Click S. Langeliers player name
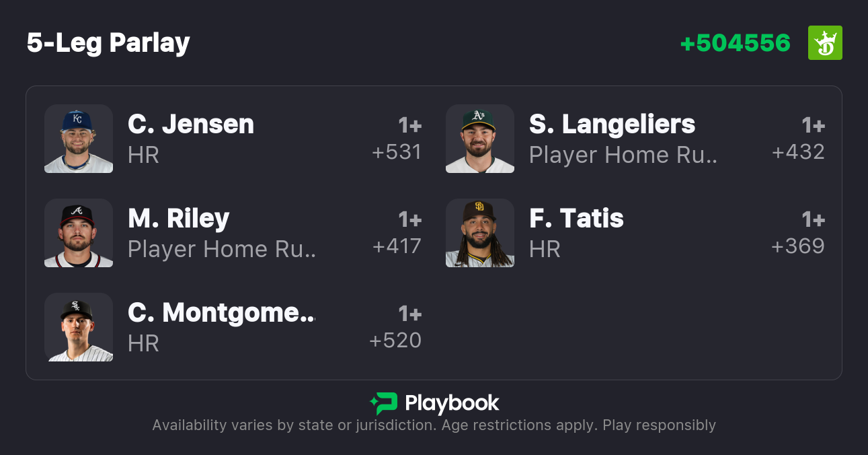Viewport: 868px width, 455px height. pos(612,125)
